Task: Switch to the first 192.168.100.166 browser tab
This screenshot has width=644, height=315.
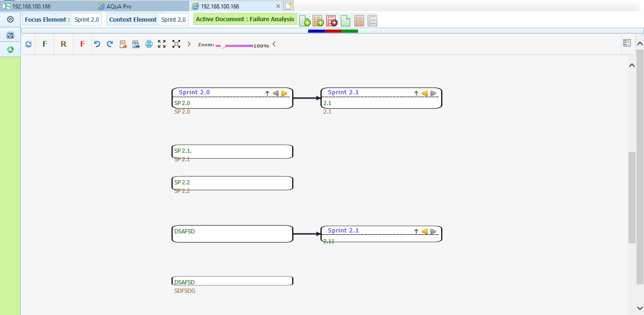Action: 47,6
